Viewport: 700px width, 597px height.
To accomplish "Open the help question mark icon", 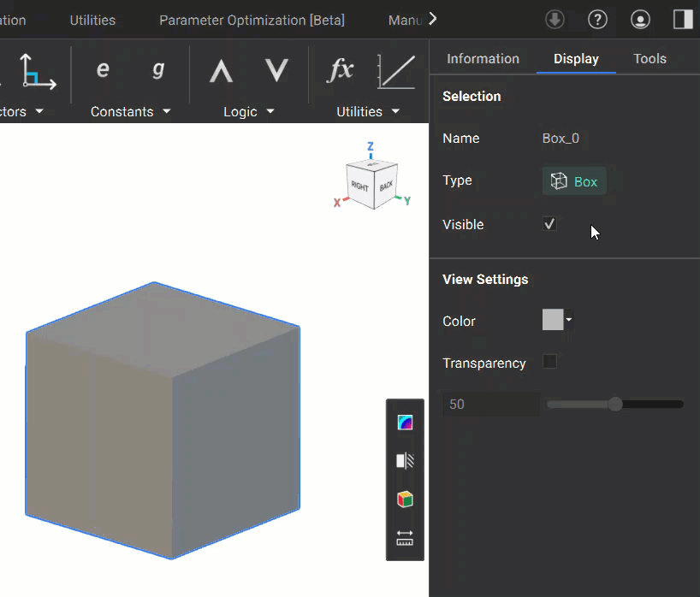I will click(x=597, y=20).
